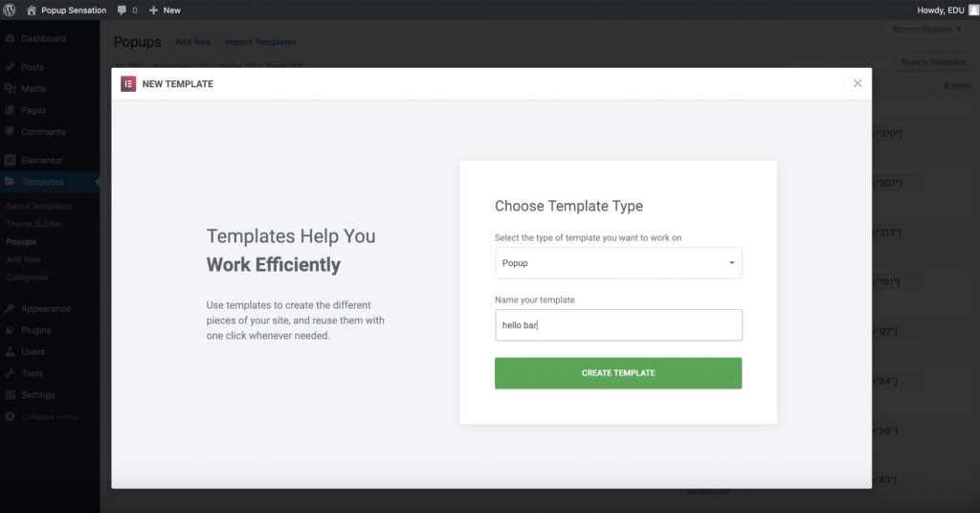Click the Dashboard icon in sidebar

[10, 39]
